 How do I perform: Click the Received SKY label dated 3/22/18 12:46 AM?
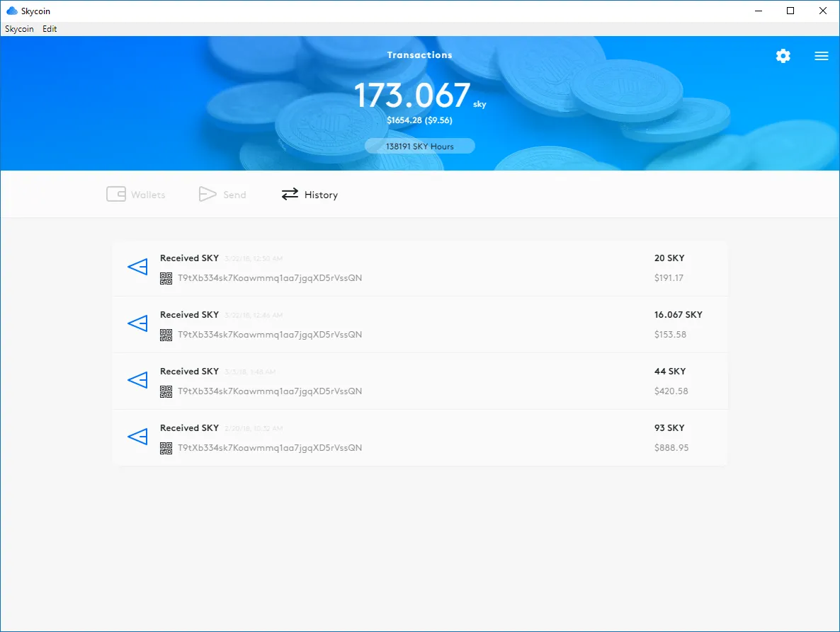pos(189,315)
